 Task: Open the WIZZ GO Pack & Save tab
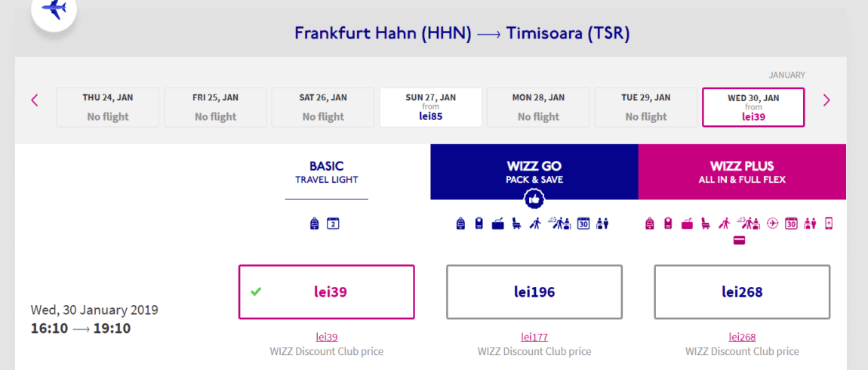(534, 171)
